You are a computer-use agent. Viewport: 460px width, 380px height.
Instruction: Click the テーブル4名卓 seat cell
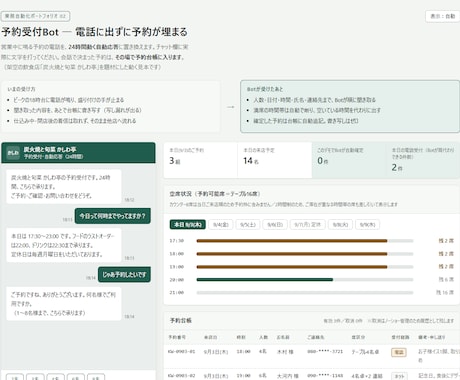point(365,352)
